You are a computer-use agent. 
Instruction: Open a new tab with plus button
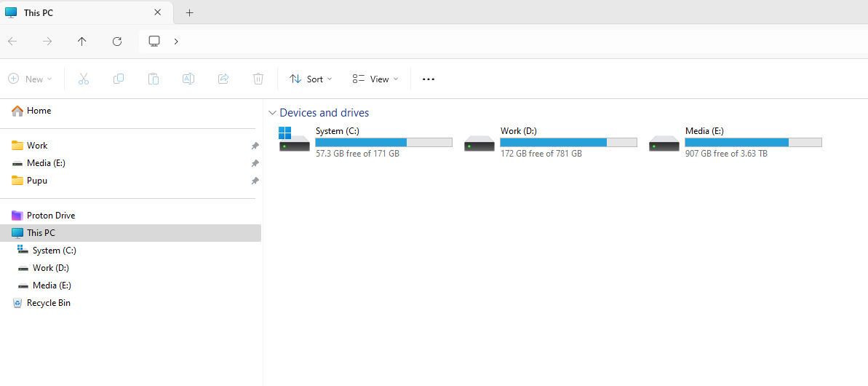pos(190,12)
